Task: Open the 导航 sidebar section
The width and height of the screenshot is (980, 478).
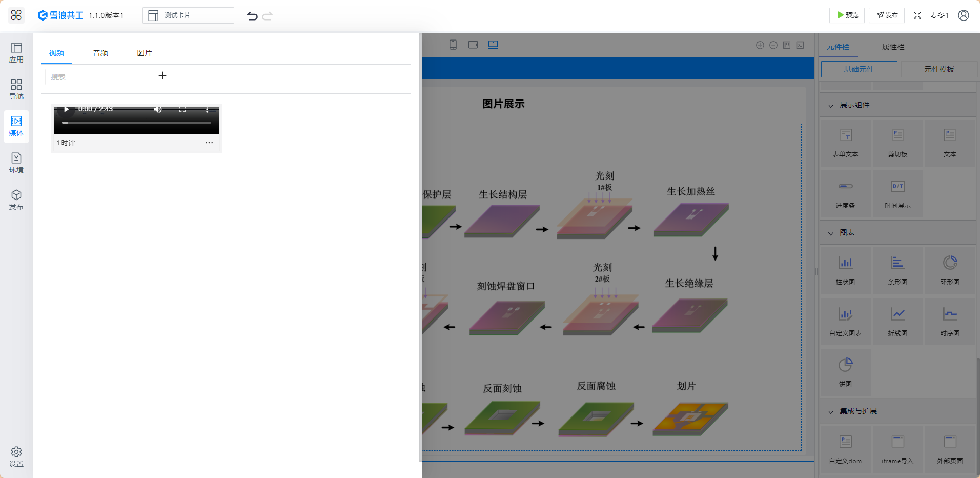Action: tap(16, 90)
